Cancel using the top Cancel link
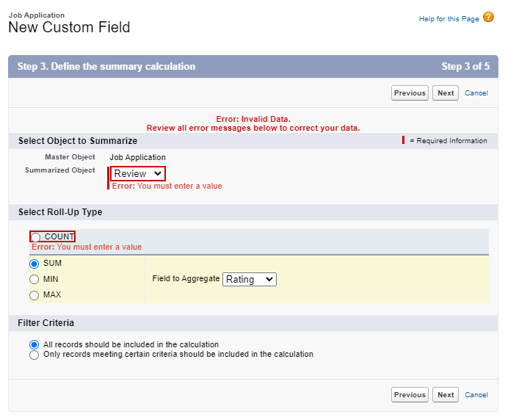 pyautogui.click(x=476, y=93)
